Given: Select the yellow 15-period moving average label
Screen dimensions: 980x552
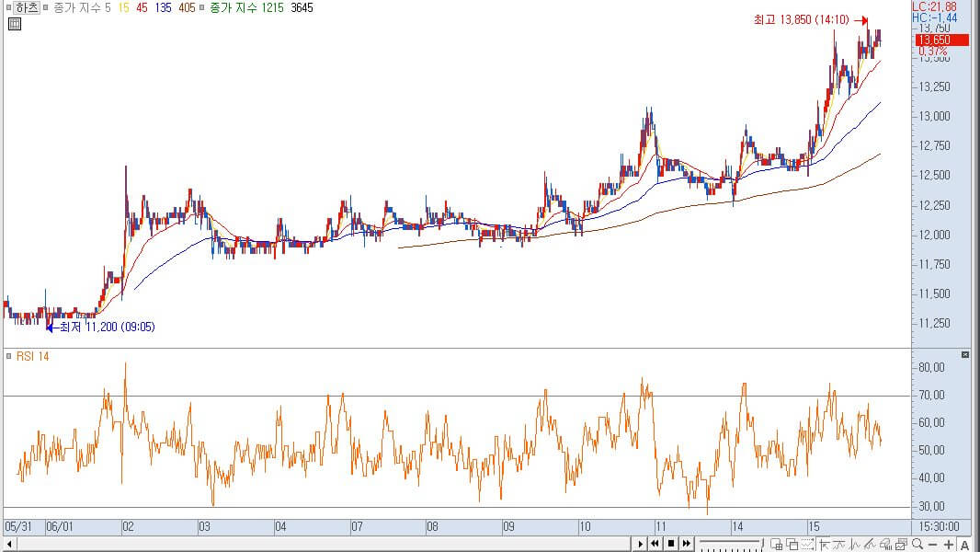Looking at the screenshot, I should click(x=124, y=7).
